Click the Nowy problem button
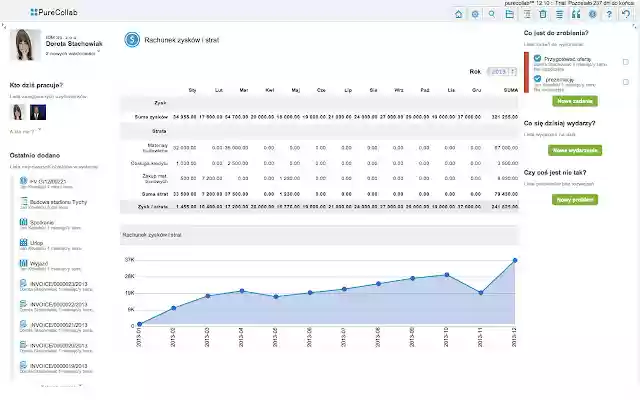640x400 pixels. click(x=576, y=200)
